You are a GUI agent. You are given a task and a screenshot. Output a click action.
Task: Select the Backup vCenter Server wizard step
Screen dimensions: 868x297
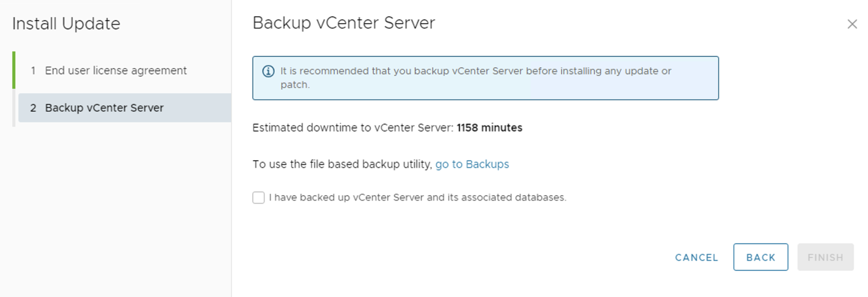coord(104,108)
